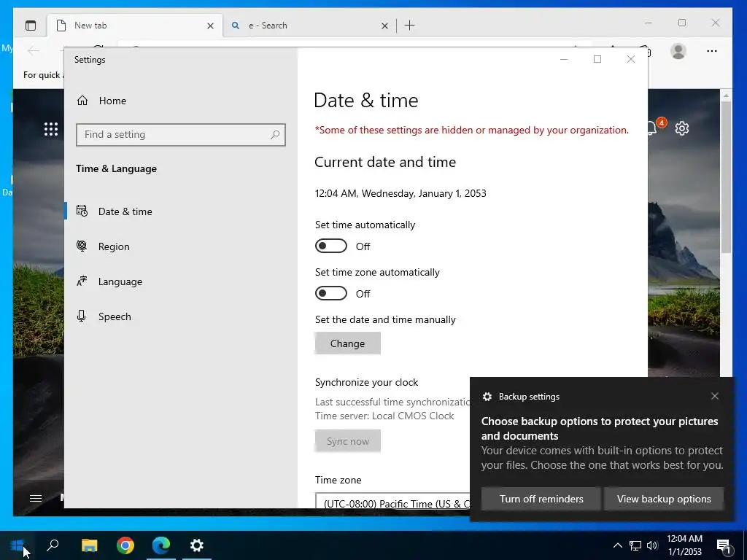Click Edge back arrow

pos(34,50)
